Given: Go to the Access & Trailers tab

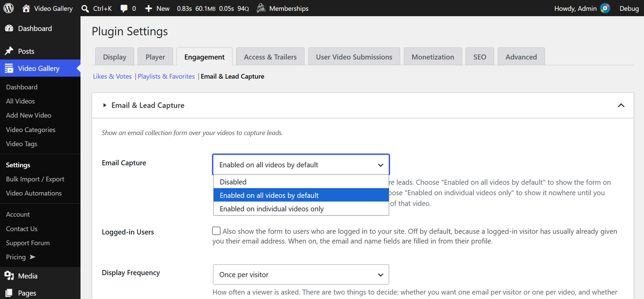Looking at the screenshot, I should coord(270,57).
